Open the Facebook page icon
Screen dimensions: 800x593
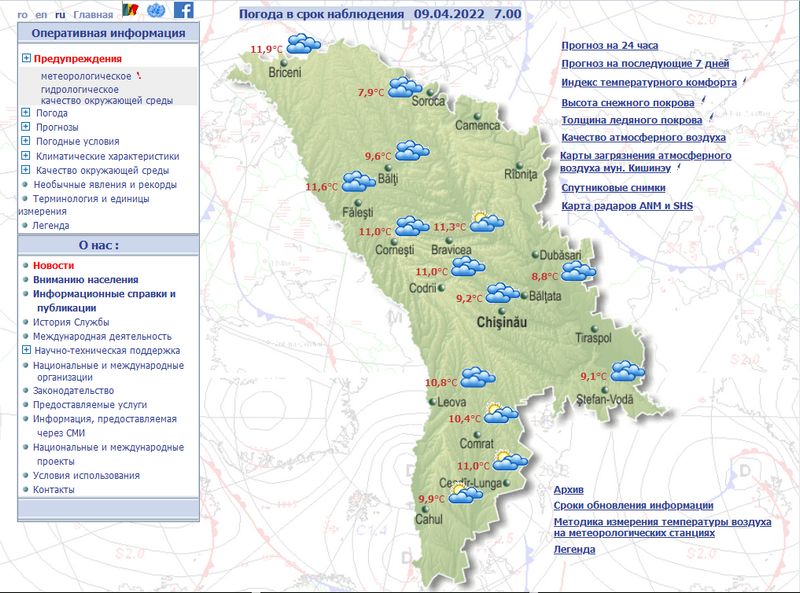[184, 10]
